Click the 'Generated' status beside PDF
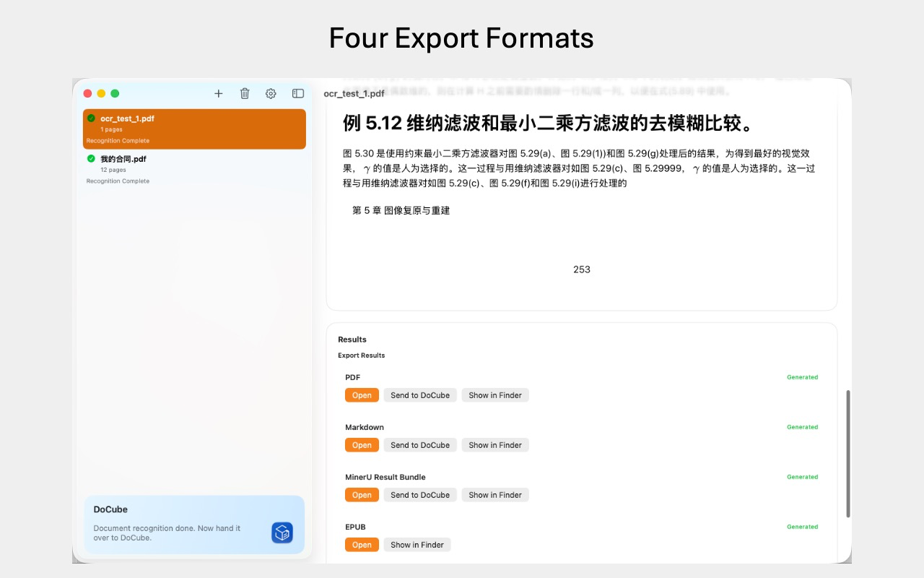This screenshot has width=924, height=578. click(802, 377)
